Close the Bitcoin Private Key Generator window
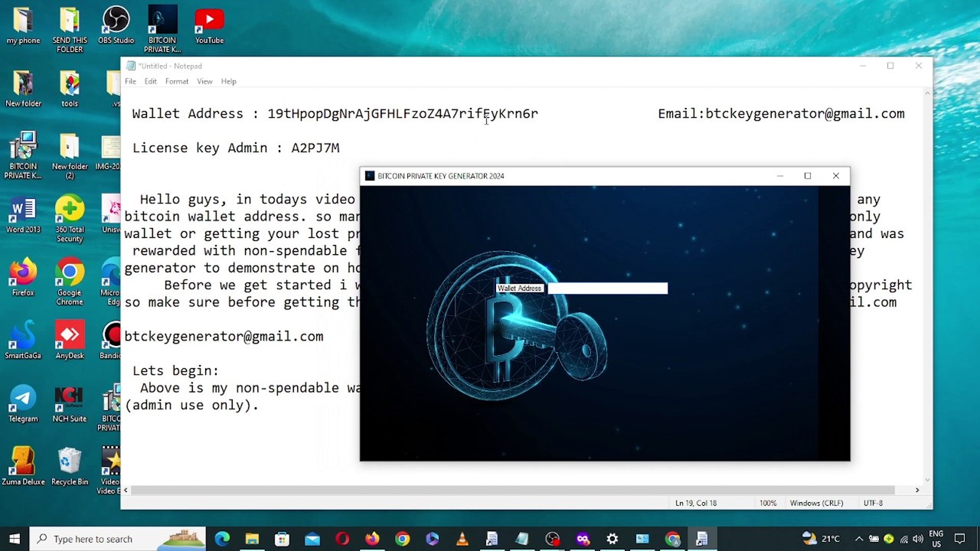Screen dimensions: 980x551 [835, 176]
